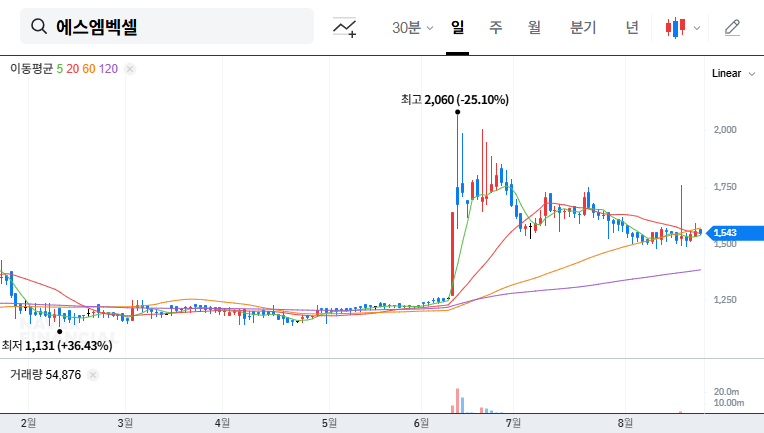Screen dimensions: 764x433
Task: Open the Linear scale dropdown
Action: tap(733, 74)
